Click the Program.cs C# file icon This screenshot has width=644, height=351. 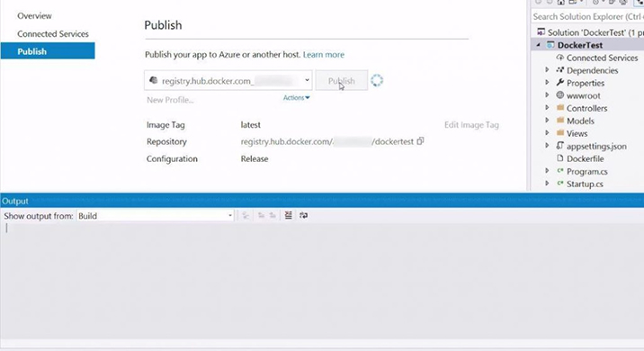coord(559,171)
